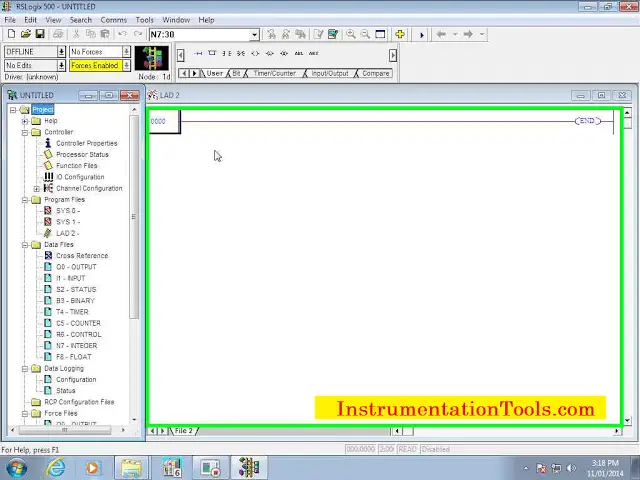This screenshot has height=480, width=640.
Task: Click the yellow plus icon in toolbar
Action: (x=400, y=34)
